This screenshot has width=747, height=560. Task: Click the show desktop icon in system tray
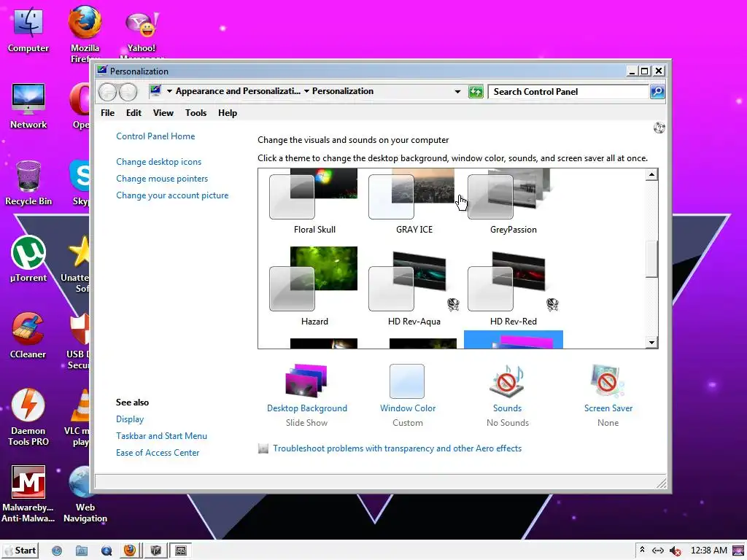[738, 551]
